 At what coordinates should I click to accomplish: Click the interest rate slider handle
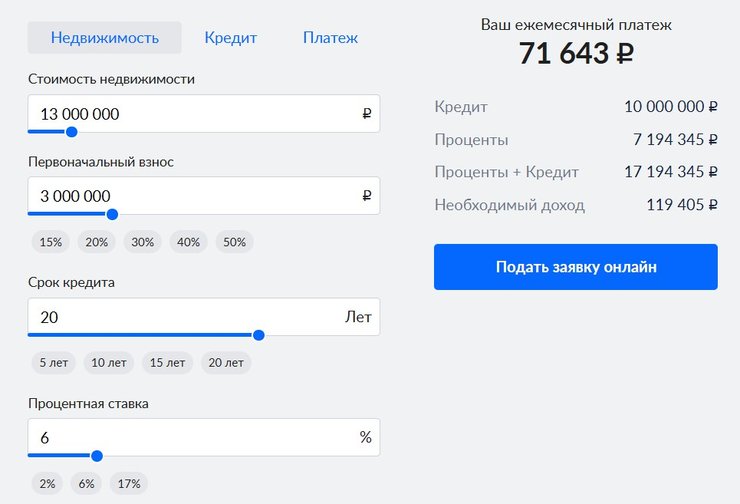[97, 457]
